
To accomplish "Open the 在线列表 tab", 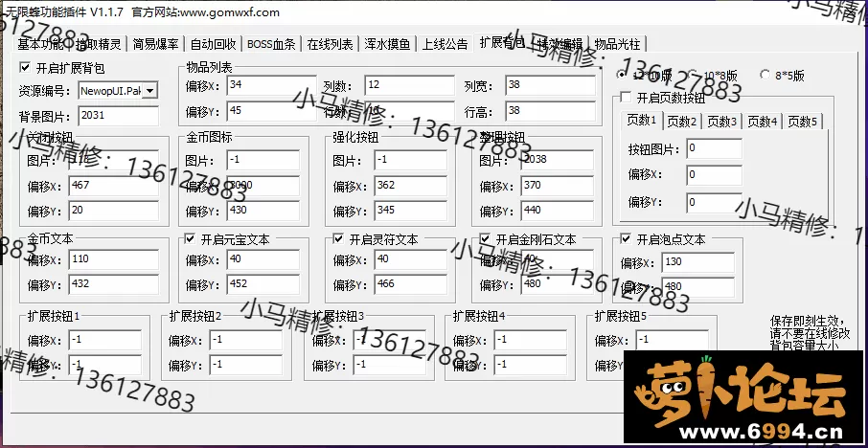I will [x=331, y=44].
